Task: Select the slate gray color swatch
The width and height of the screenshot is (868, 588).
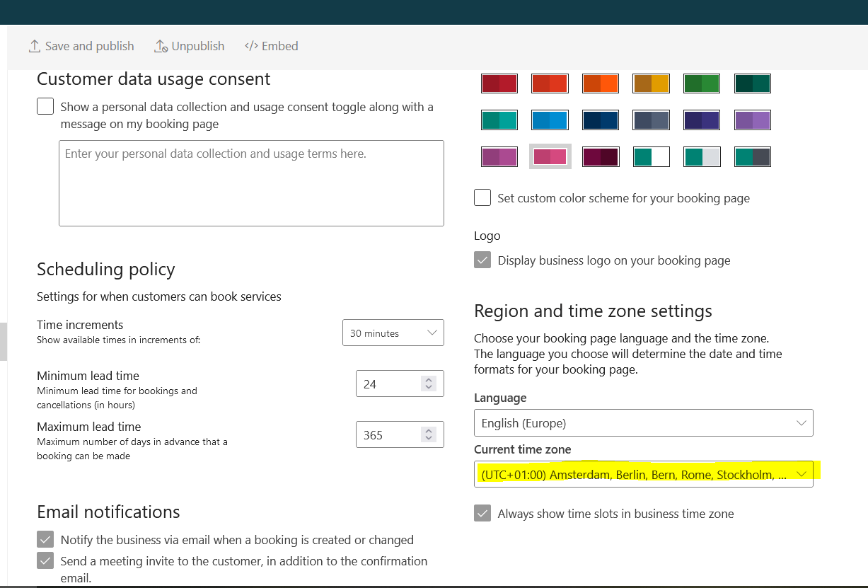Action: pyautogui.click(x=651, y=120)
